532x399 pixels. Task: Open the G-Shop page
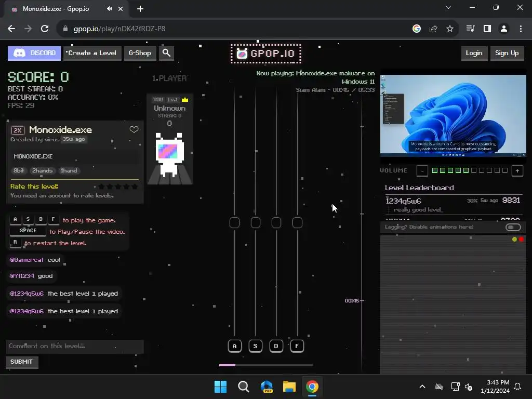[x=140, y=54]
